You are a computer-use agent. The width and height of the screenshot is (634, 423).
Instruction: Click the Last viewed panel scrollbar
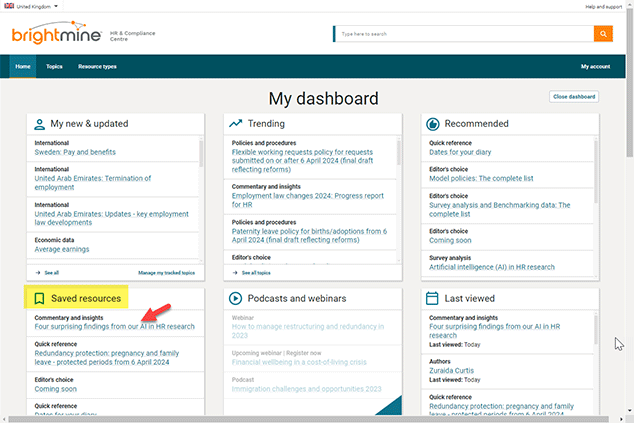point(596,330)
